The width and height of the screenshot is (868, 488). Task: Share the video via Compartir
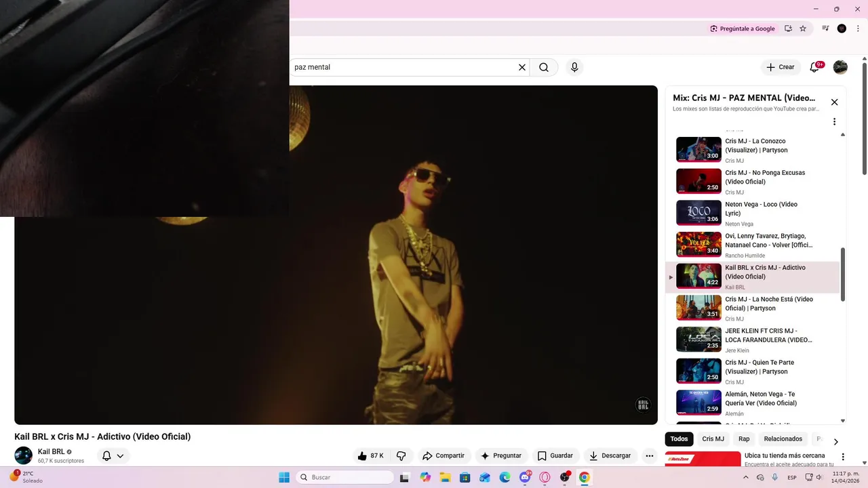443,456
